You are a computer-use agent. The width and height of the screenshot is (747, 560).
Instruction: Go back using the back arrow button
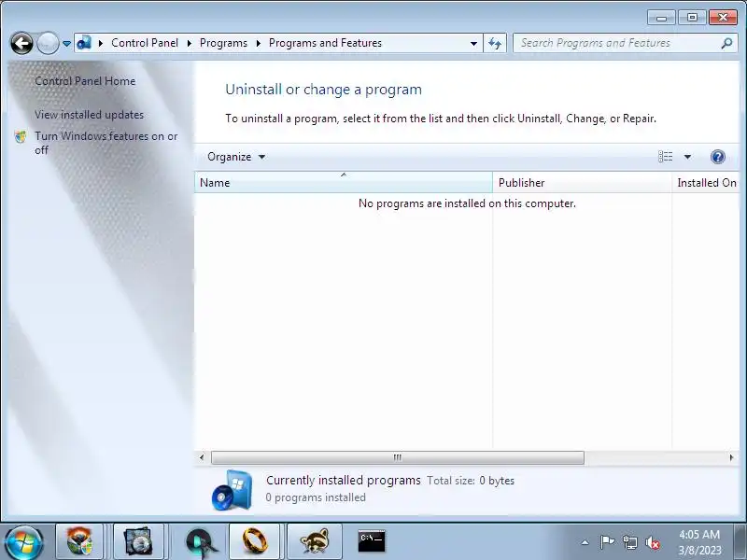[x=21, y=43]
